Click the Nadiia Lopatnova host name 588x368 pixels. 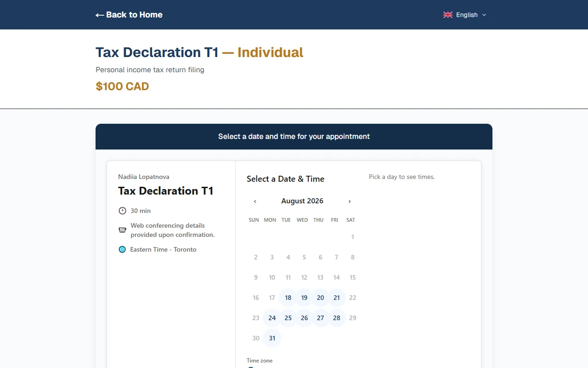coord(144,177)
